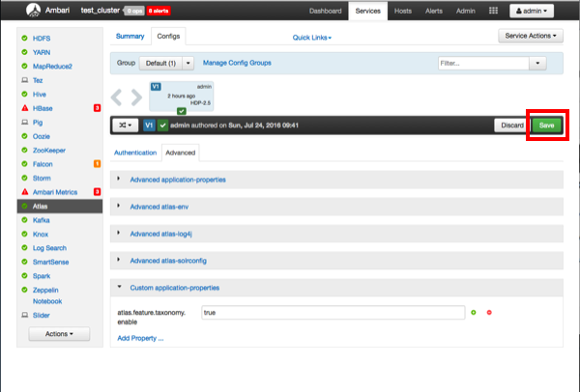The width and height of the screenshot is (580, 392).
Task: Open SmartSense service in sidebar
Action: coord(50,262)
